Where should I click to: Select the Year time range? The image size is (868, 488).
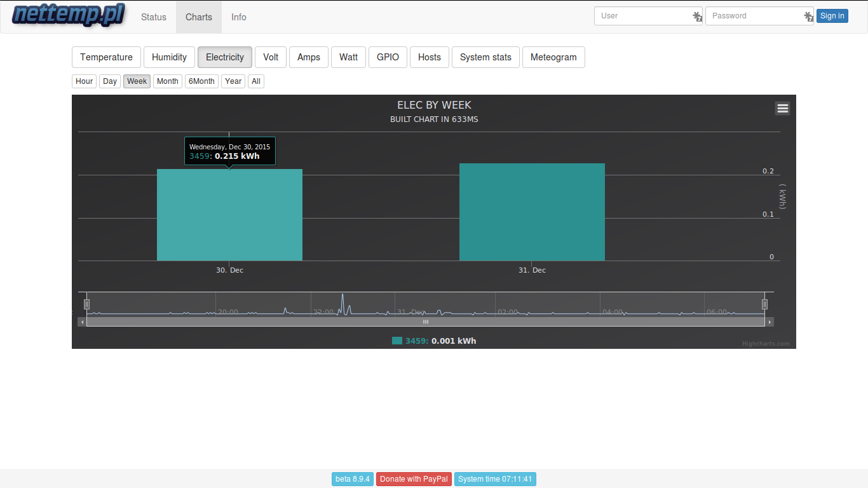(233, 81)
